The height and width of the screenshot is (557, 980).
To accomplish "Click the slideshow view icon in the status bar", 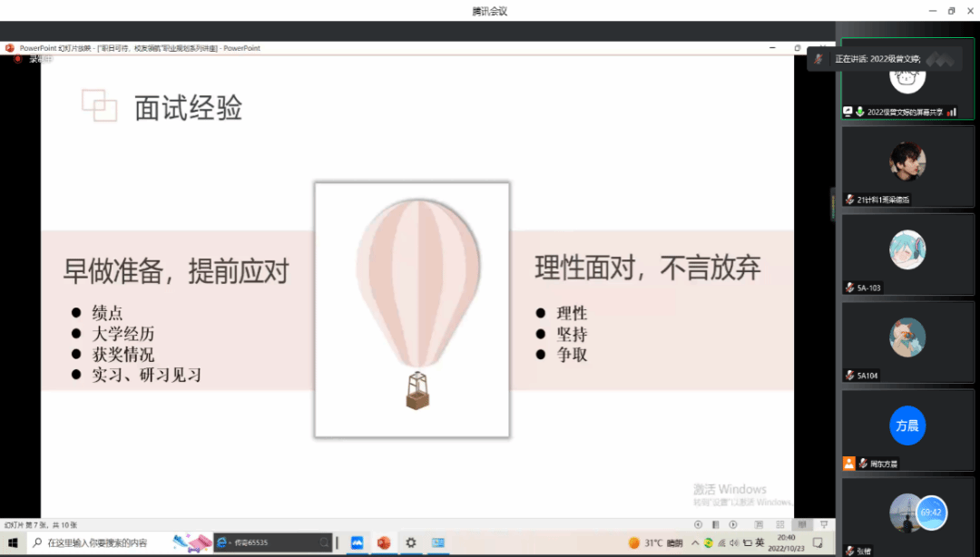I will tap(823, 524).
